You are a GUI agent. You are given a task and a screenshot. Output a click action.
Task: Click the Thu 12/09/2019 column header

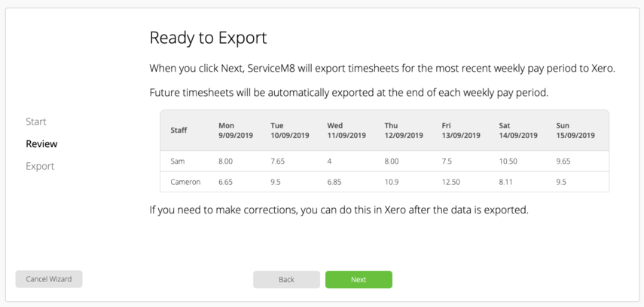[404, 130]
